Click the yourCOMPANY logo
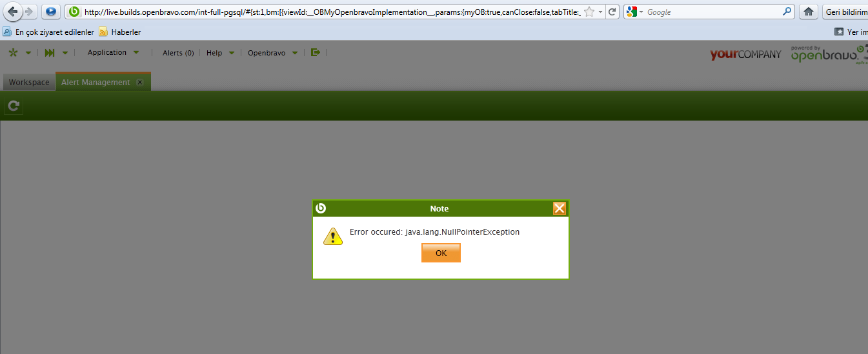This screenshot has height=354, width=868. (745, 55)
